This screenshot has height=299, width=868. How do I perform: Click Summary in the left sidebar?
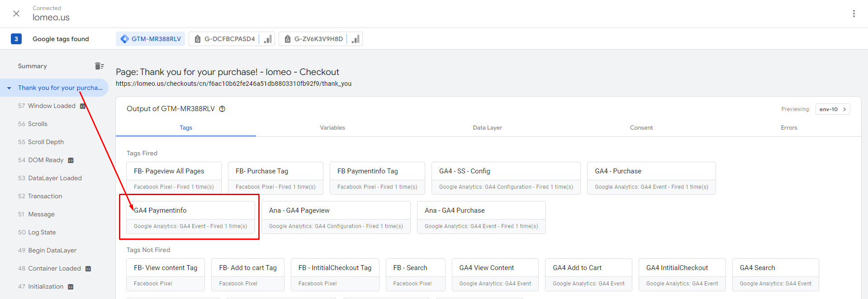[x=33, y=66]
